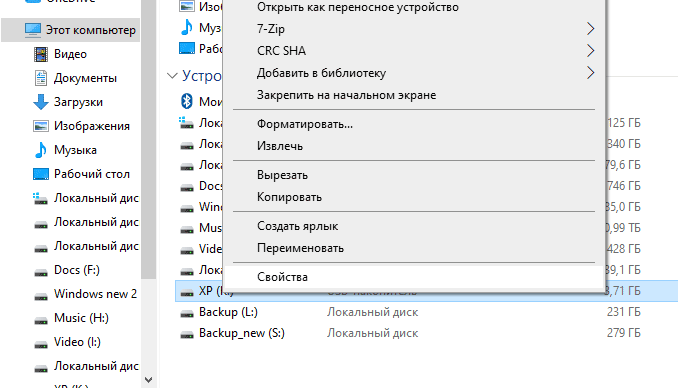Click the Bluetooth device icon in the list
678x392 pixels.
point(186,101)
